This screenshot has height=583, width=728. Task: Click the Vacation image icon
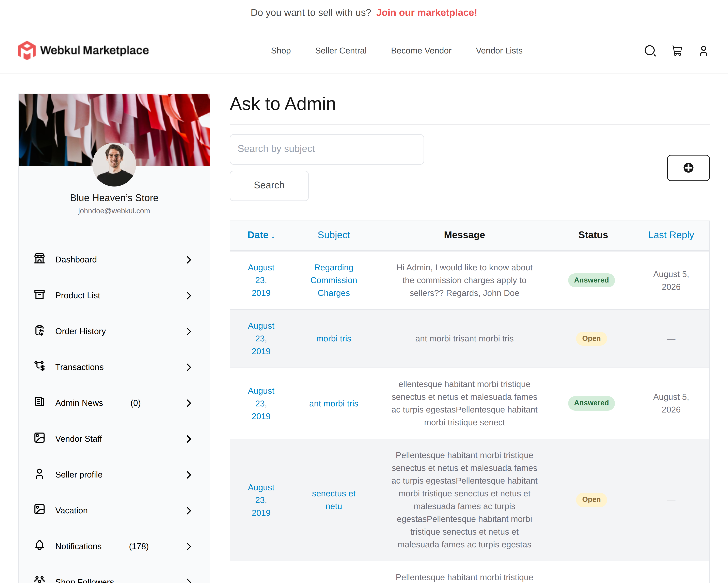39,509
